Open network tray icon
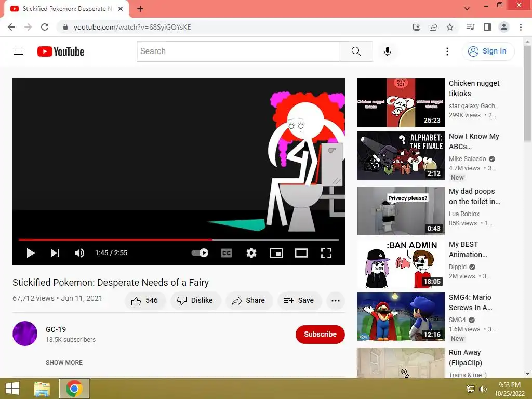The image size is (532, 399). [x=471, y=389]
